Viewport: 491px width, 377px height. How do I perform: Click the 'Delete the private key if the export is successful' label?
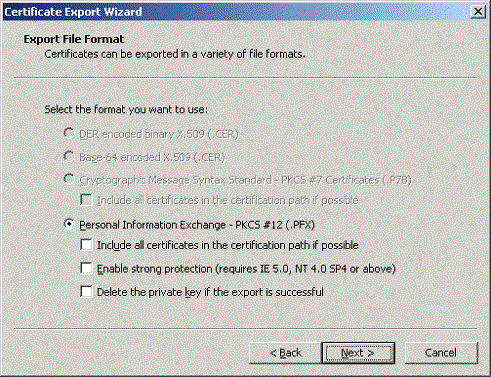tap(210, 292)
